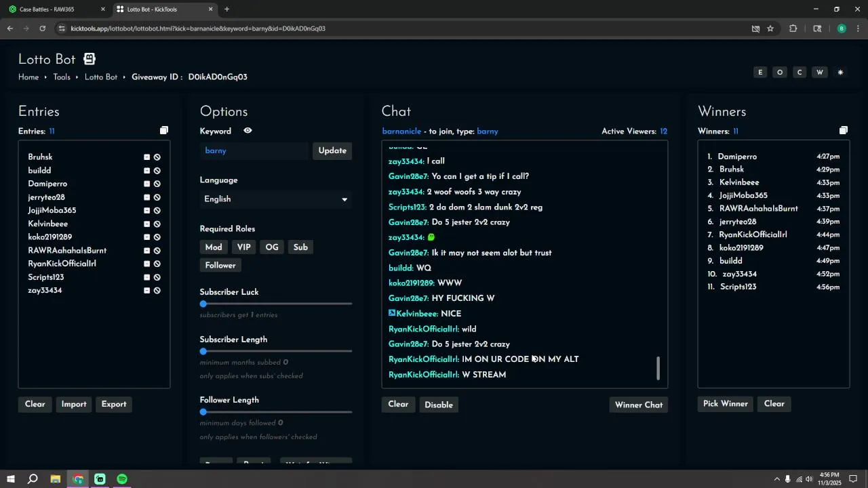Viewport: 868px width, 488px height.
Task: Open Windows Start menu
Action: (x=10, y=479)
